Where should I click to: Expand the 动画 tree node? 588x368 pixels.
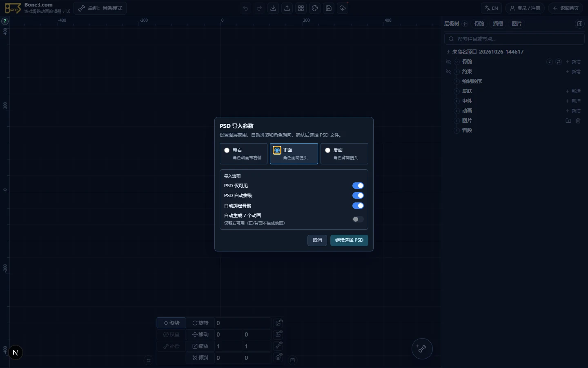tap(457, 111)
